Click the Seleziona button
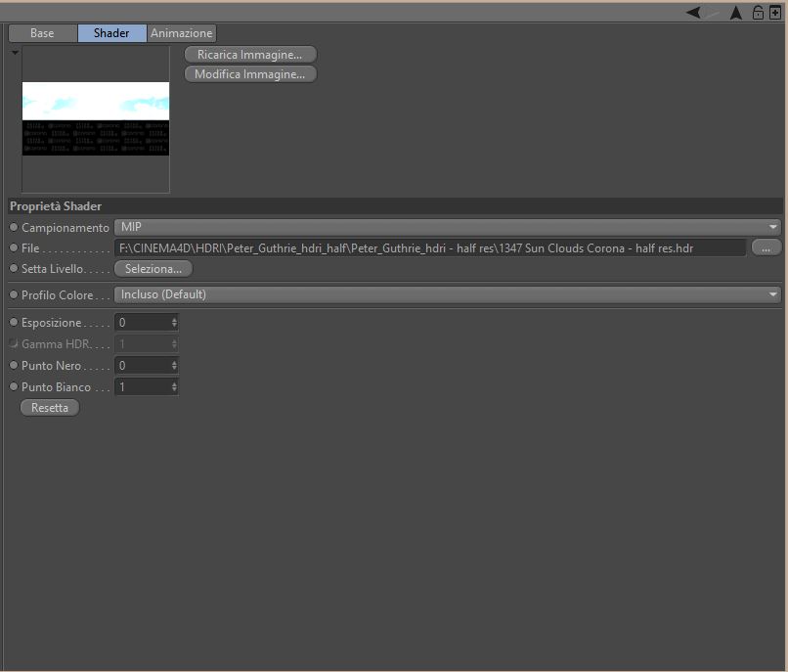This screenshot has width=788, height=672. click(153, 269)
